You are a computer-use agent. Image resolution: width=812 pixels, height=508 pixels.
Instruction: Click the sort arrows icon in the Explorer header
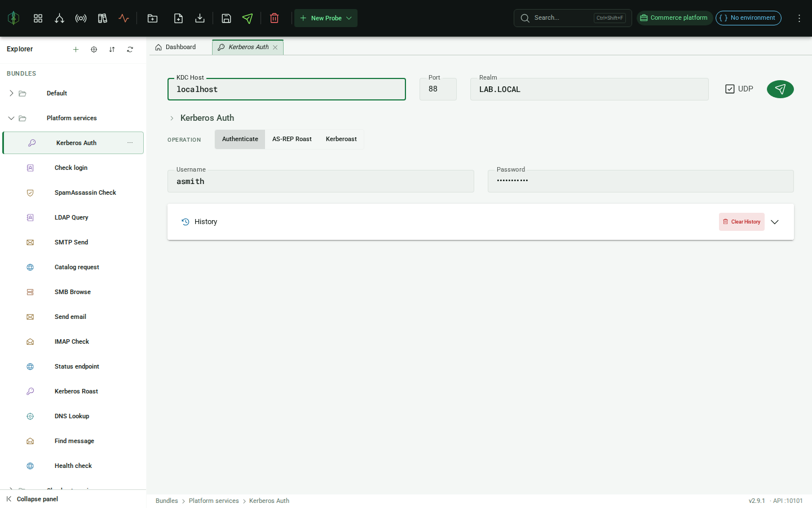112,49
